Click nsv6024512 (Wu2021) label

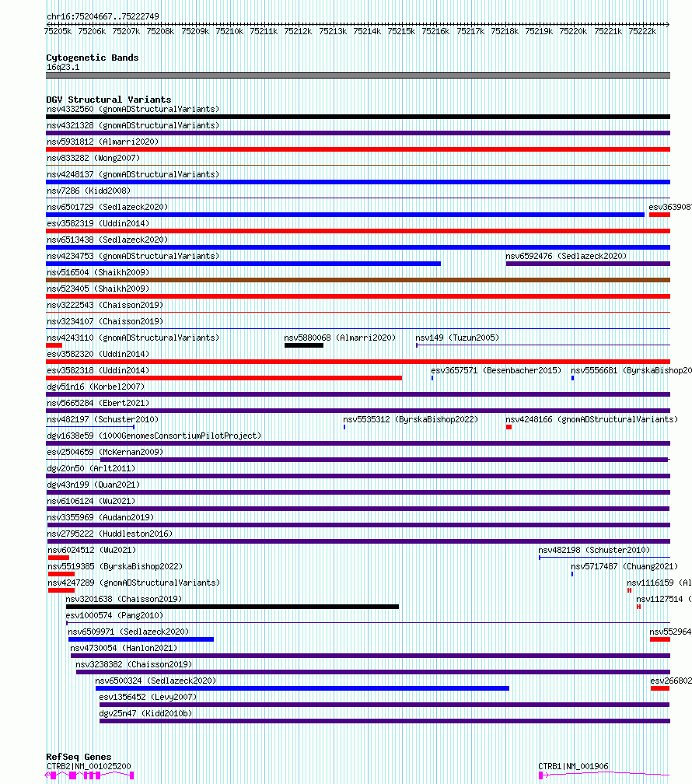(92, 550)
